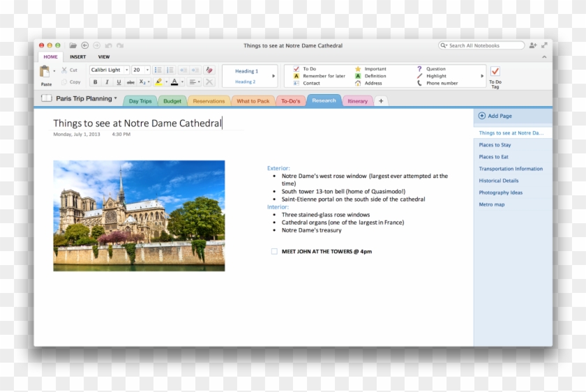Open the Places to Eat page

pyautogui.click(x=513, y=157)
